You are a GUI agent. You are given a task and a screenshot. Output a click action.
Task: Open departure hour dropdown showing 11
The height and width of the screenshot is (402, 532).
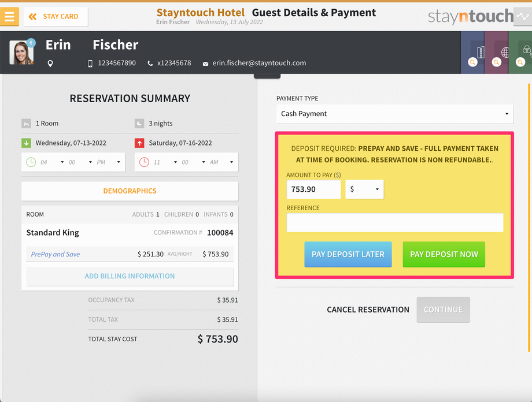[165, 162]
